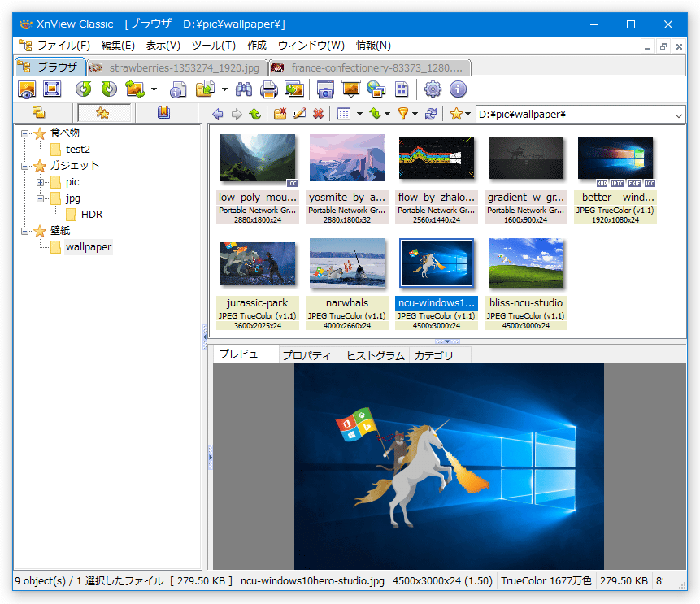Open selected image in viewer (eye icon)
700x604 pixels.
(27, 89)
